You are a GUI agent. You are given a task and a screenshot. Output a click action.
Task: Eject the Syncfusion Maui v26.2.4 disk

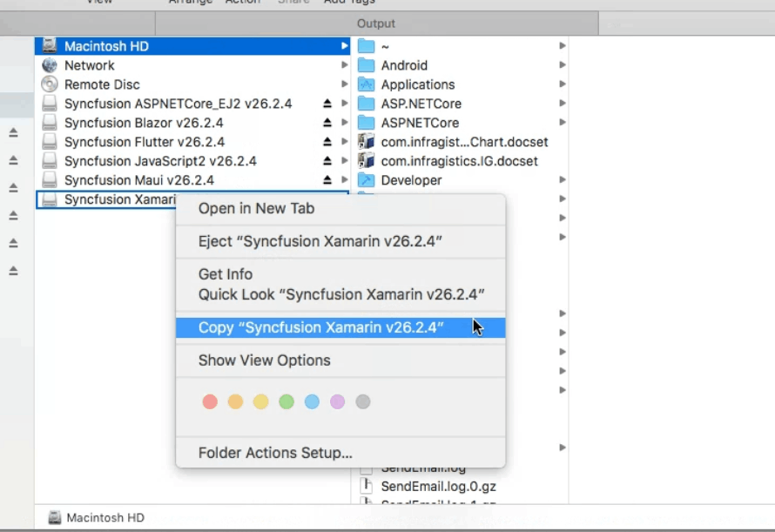tap(327, 180)
